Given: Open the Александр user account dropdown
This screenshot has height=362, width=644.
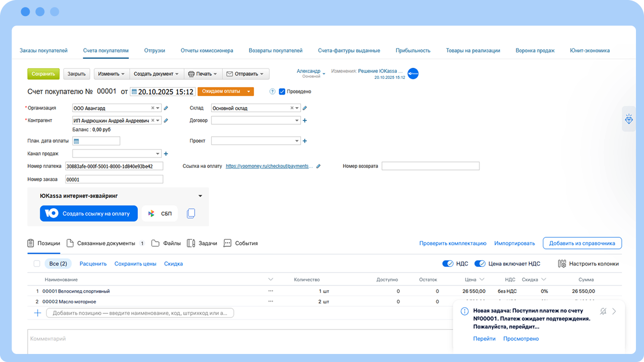Looking at the screenshot, I should (311, 73).
